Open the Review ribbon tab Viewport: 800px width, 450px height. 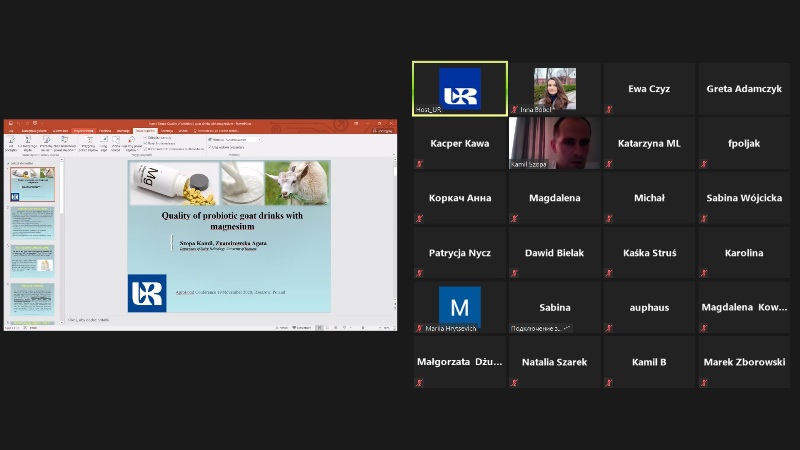pyautogui.click(x=167, y=131)
